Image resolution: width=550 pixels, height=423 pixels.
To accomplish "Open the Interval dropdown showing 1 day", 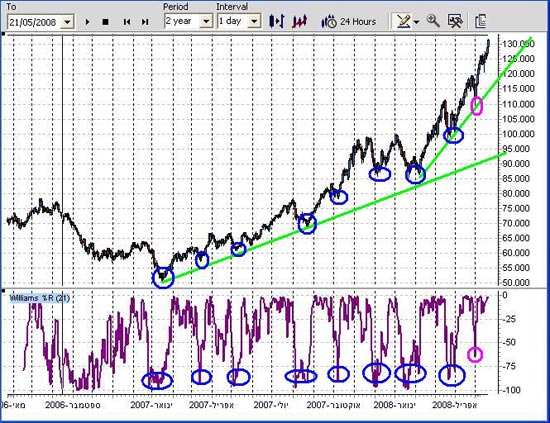I will [239, 21].
